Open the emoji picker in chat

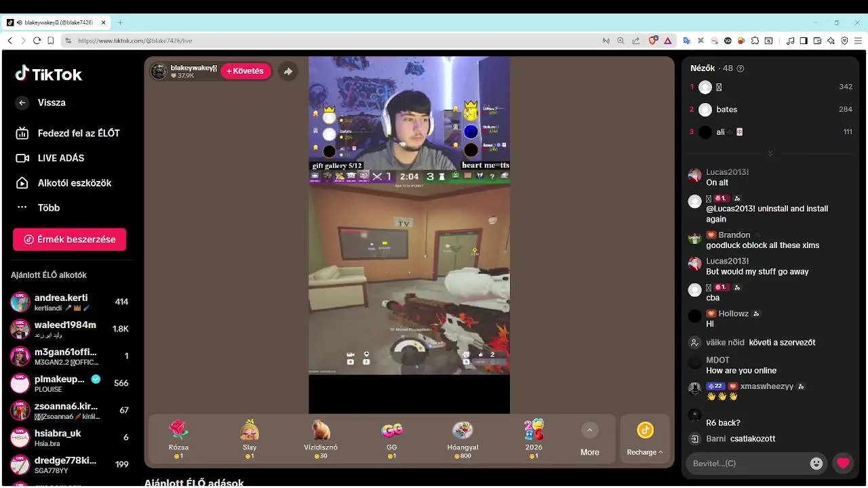coord(816,464)
